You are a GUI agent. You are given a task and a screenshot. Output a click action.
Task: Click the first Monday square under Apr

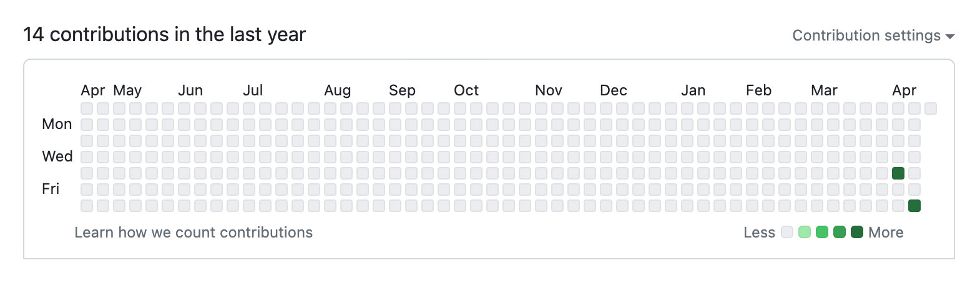pos(87,125)
